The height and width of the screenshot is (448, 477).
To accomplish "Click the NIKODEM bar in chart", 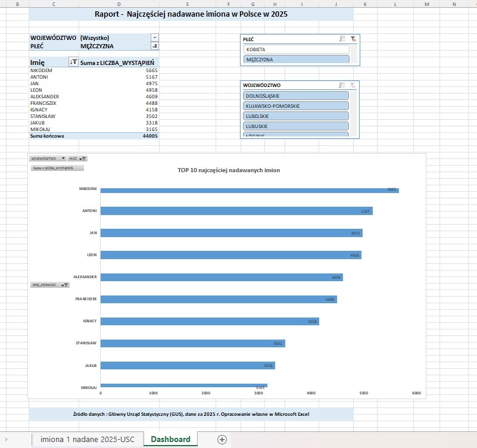I will point(250,191).
